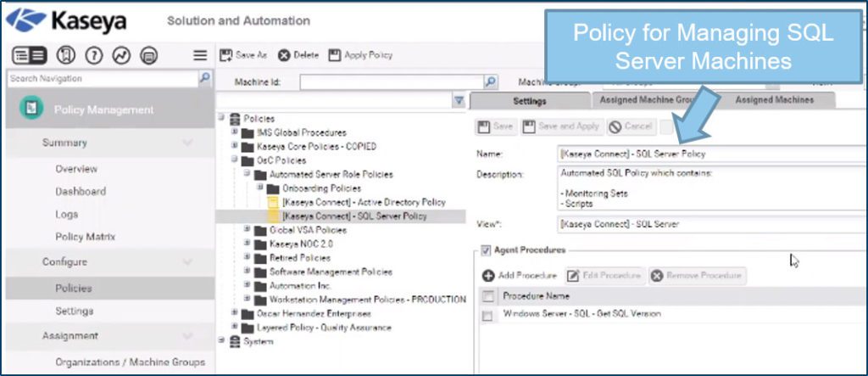This screenshot has height=376, width=868.
Task: Click the policy tree filter funnel icon
Action: pos(459,100)
